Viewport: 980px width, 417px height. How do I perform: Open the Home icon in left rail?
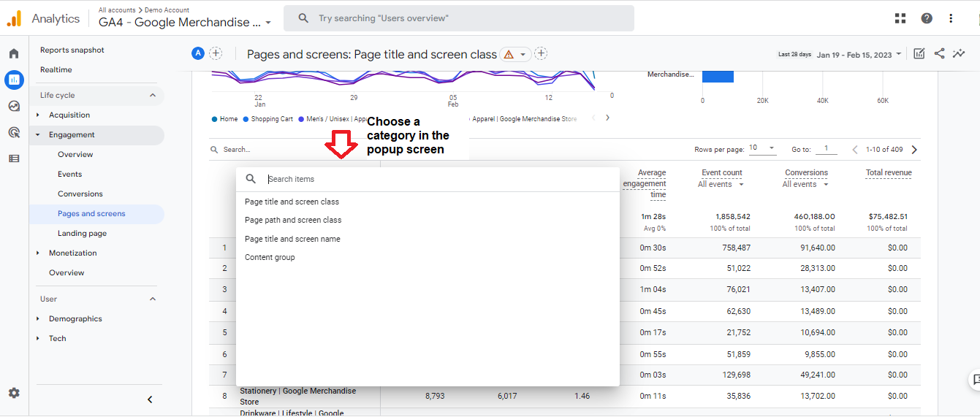coord(14,53)
